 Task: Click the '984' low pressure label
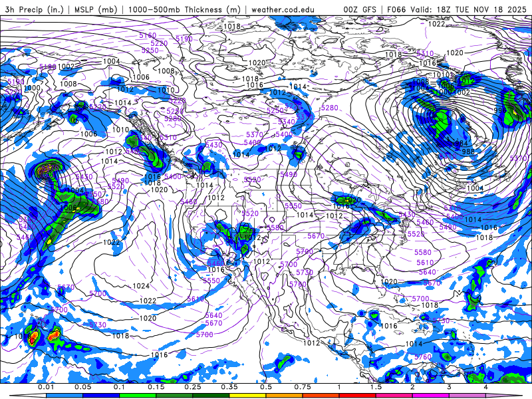[x=461, y=143]
